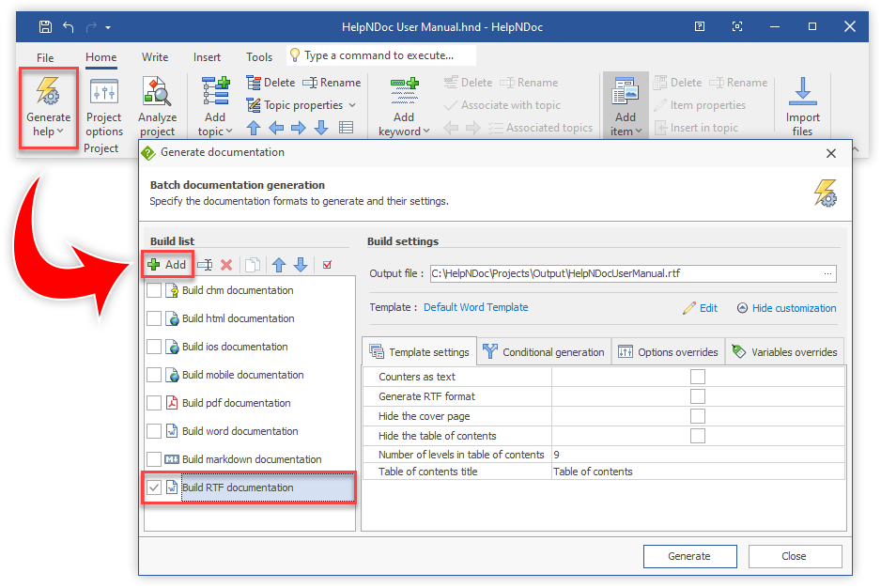
Task: Browse output file with ellipsis button
Action: (x=827, y=273)
